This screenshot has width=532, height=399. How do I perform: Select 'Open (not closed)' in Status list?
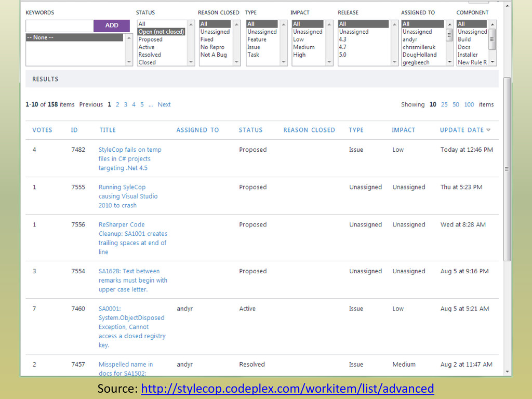(161, 32)
